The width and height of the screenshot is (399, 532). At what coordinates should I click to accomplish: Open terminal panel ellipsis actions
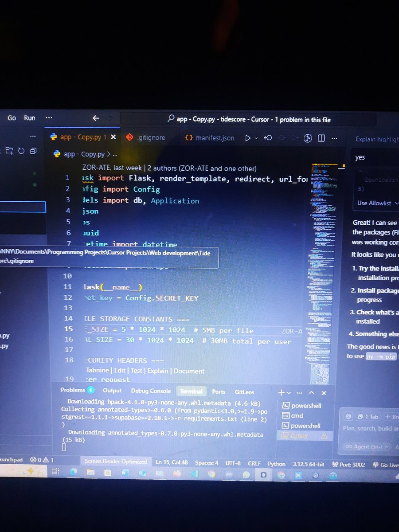[299, 393]
